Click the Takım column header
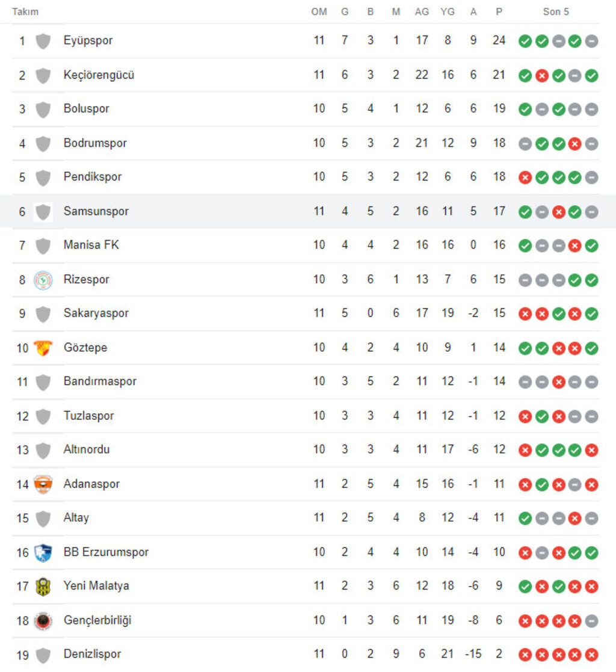The width and height of the screenshot is (616, 672). (25, 11)
